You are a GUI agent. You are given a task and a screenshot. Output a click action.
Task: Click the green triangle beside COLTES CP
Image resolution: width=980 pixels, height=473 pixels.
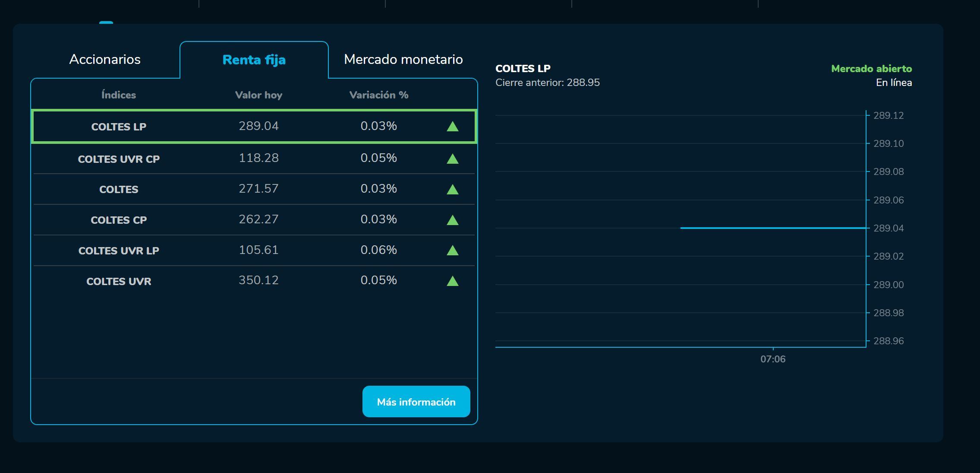[454, 219]
